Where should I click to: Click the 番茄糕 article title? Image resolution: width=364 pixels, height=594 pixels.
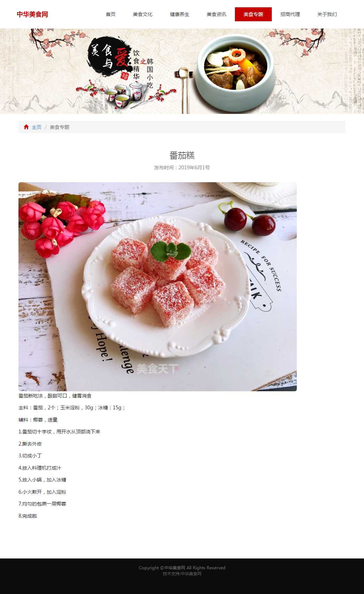coord(182,155)
